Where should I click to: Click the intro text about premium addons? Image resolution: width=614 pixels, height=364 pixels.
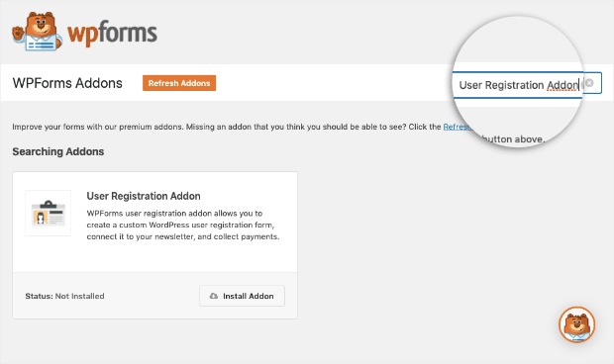pyautogui.click(x=227, y=127)
